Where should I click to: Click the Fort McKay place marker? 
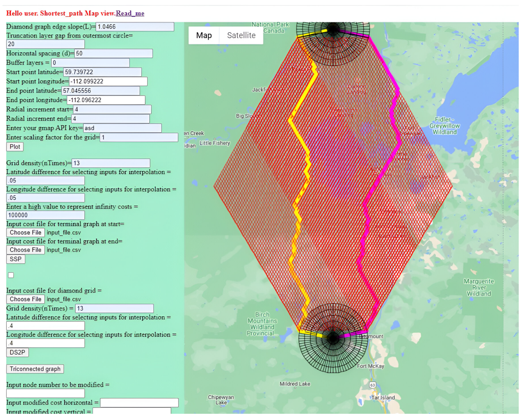point(370,370)
